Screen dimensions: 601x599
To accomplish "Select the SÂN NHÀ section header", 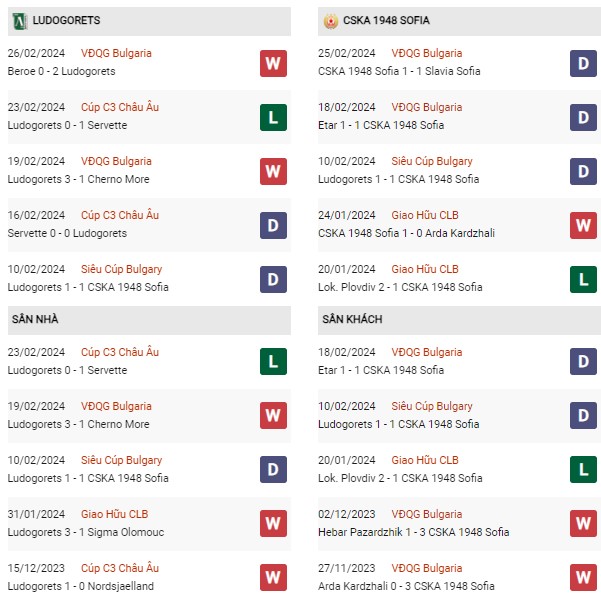I will tap(149, 320).
